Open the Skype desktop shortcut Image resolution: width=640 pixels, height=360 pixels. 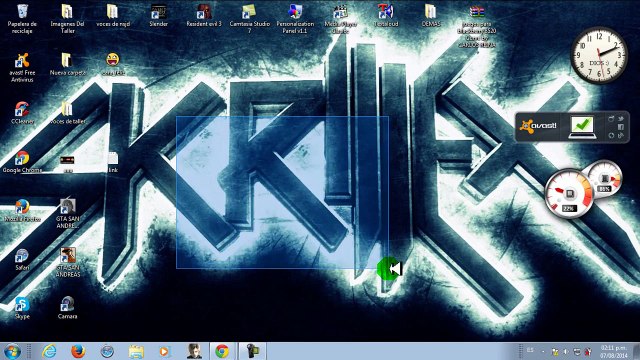tap(22, 308)
